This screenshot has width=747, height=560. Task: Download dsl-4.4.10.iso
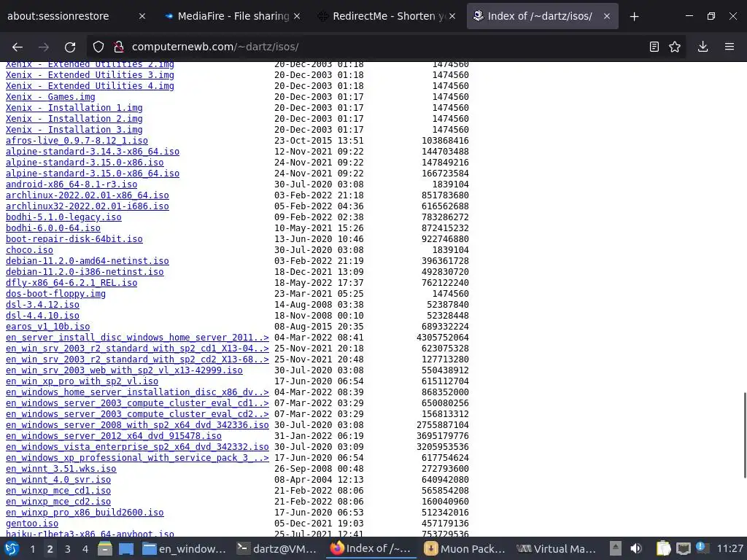pyautogui.click(x=42, y=316)
